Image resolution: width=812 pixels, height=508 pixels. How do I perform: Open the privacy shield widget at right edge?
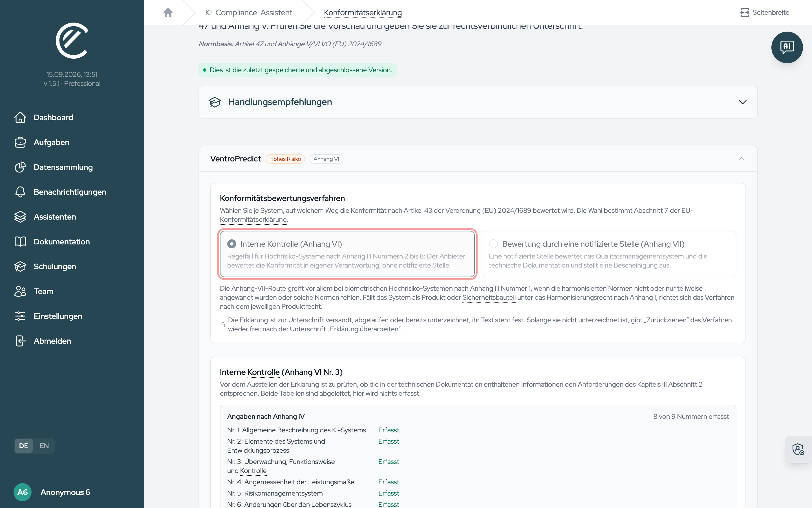(x=798, y=449)
